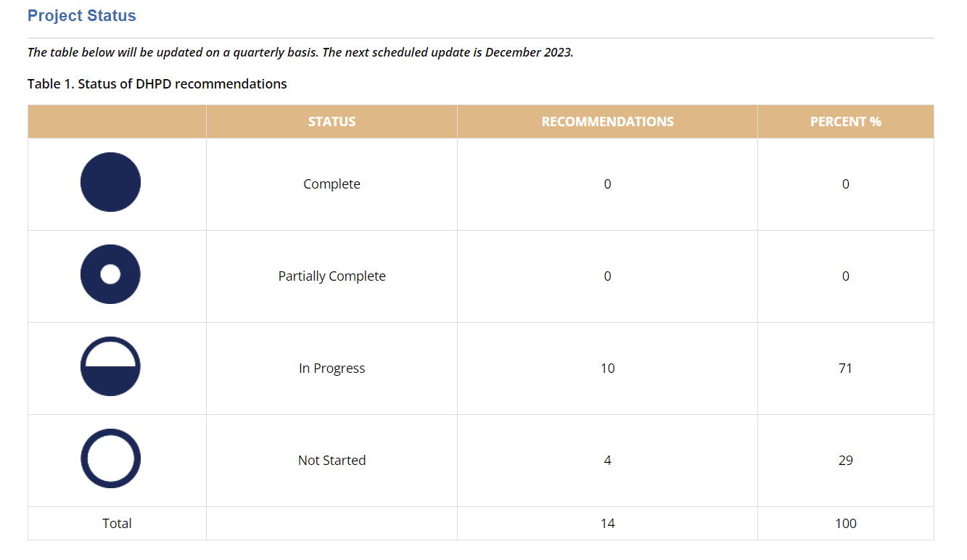
Task: Click the solid filled Complete status icon
Action: (110, 182)
